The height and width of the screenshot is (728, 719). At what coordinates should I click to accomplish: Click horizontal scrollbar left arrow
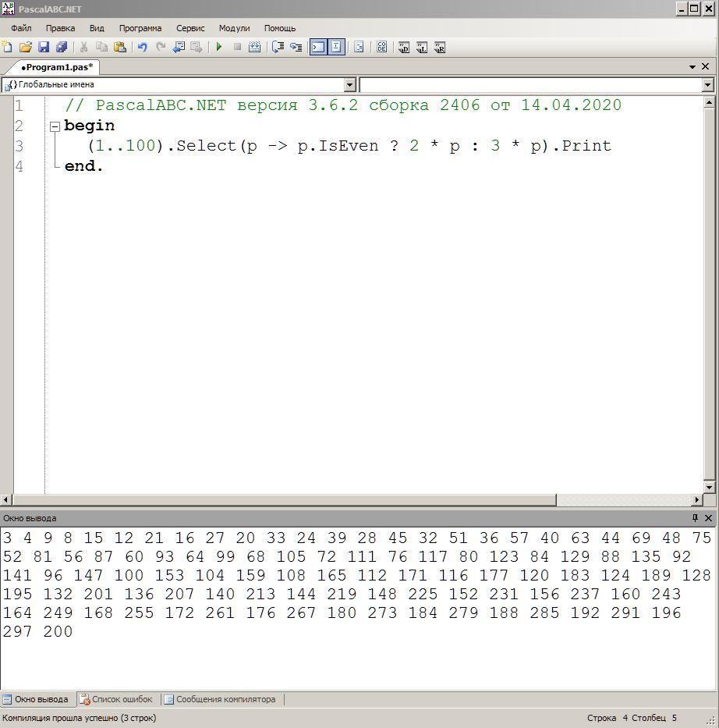click(6, 500)
